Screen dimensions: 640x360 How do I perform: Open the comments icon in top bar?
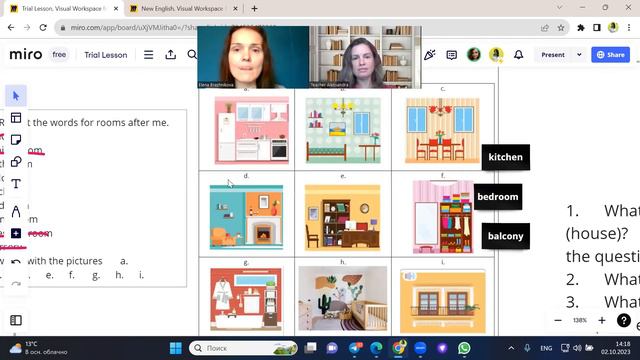[x=451, y=55]
